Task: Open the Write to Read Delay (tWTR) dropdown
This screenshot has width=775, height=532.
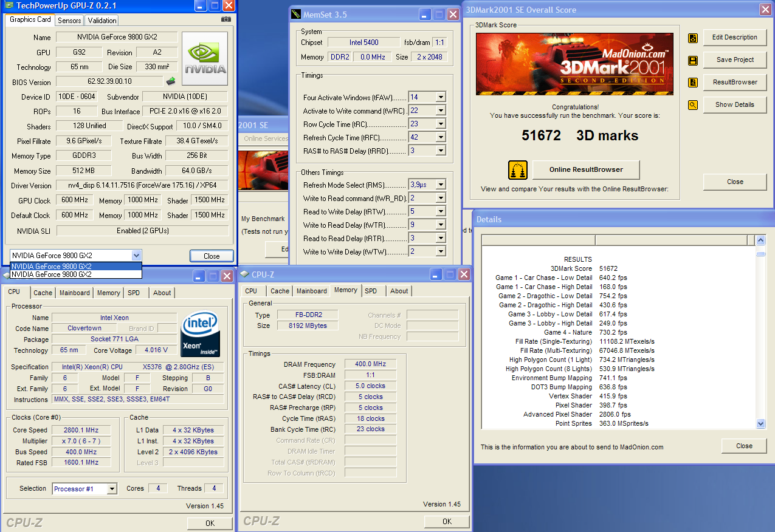Action: [441, 225]
